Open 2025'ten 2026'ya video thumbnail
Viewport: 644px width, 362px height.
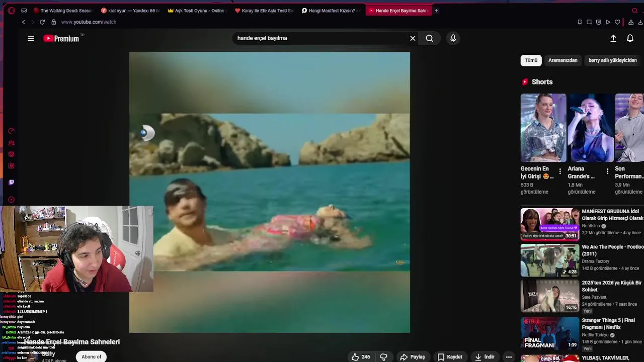pos(550,296)
